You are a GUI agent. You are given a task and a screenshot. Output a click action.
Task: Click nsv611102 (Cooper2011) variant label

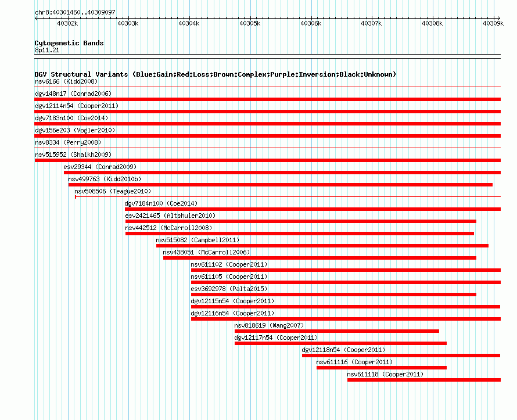[x=229, y=264]
